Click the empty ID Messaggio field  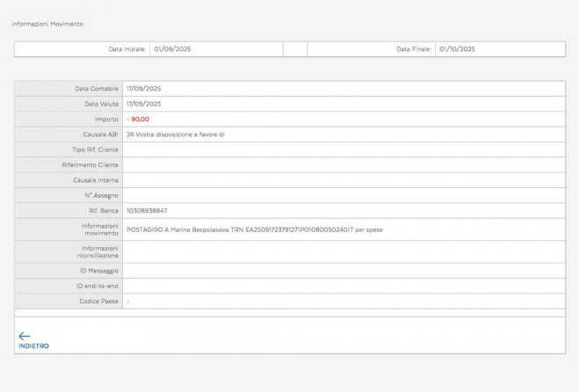click(343, 271)
